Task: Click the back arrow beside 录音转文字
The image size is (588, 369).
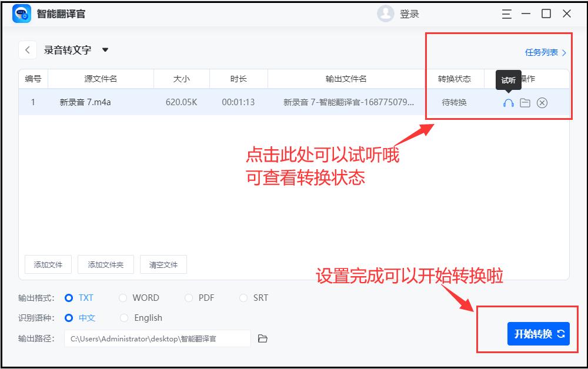Action: pyautogui.click(x=28, y=50)
